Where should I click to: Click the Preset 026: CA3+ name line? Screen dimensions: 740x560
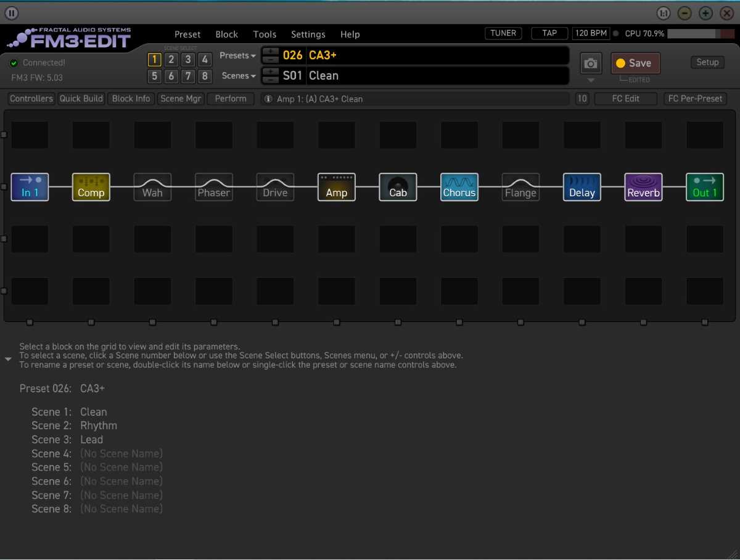(x=62, y=389)
